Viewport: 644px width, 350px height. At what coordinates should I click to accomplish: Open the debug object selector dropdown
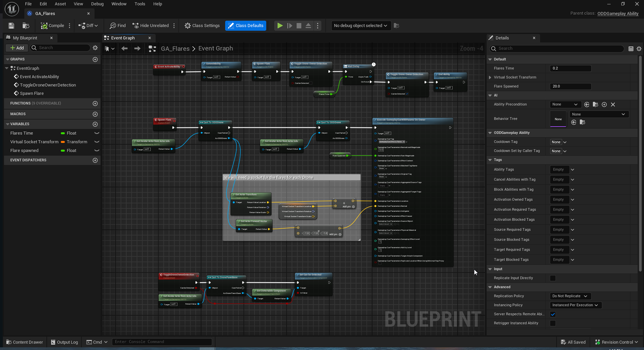pos(361,26)
